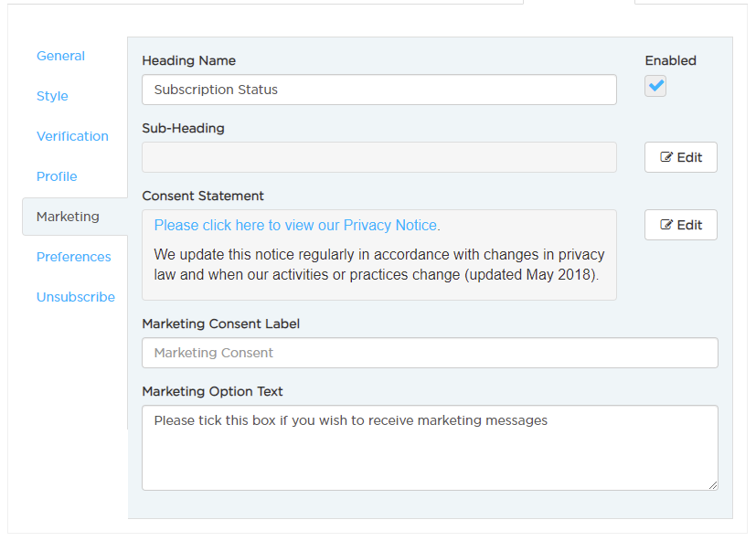Click the consent statement paragraph text
The image size is (756, 541).
click(x=379, y=264)
